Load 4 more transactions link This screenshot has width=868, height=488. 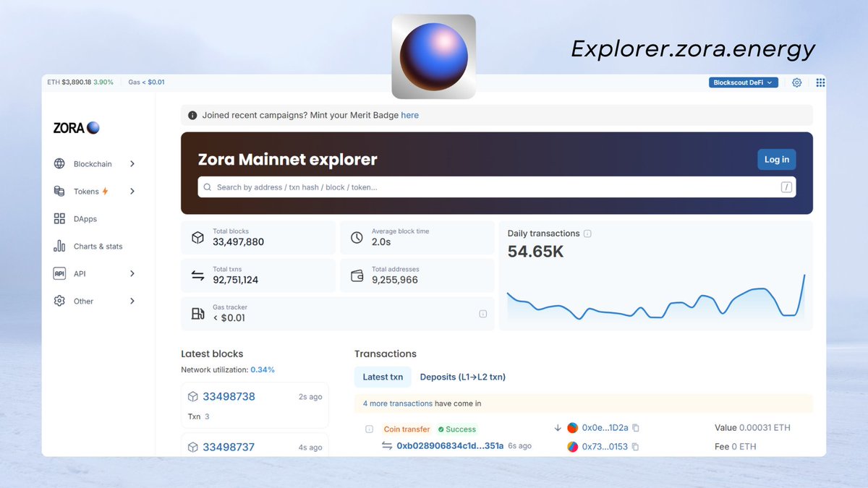(398, 403)
